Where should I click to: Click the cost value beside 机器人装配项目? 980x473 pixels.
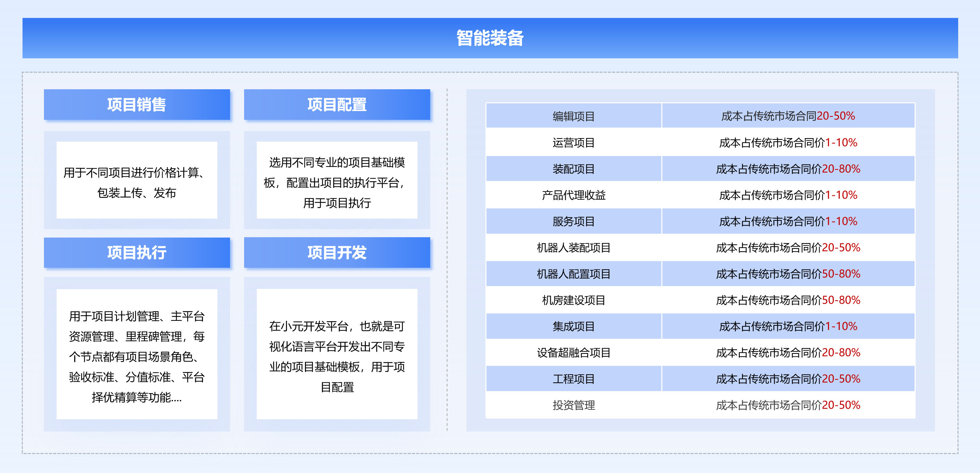pyautogui.click(x=788, y=247)
